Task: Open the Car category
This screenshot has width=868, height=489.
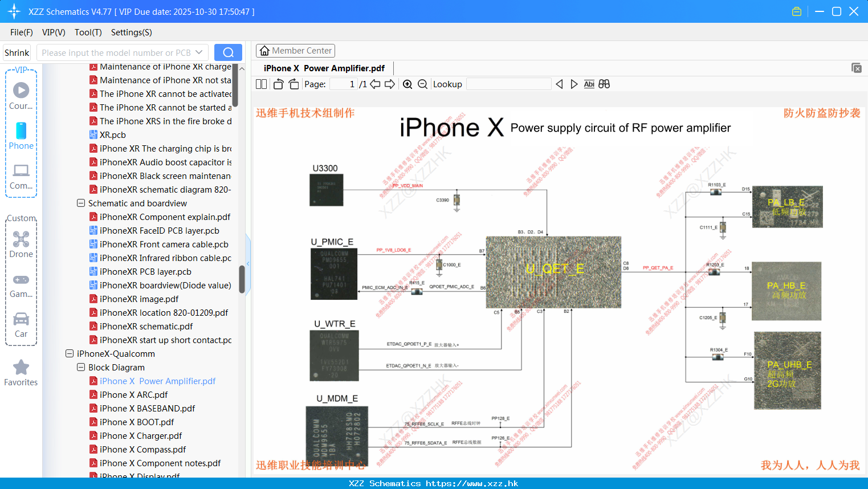Action: pos(21,325)
